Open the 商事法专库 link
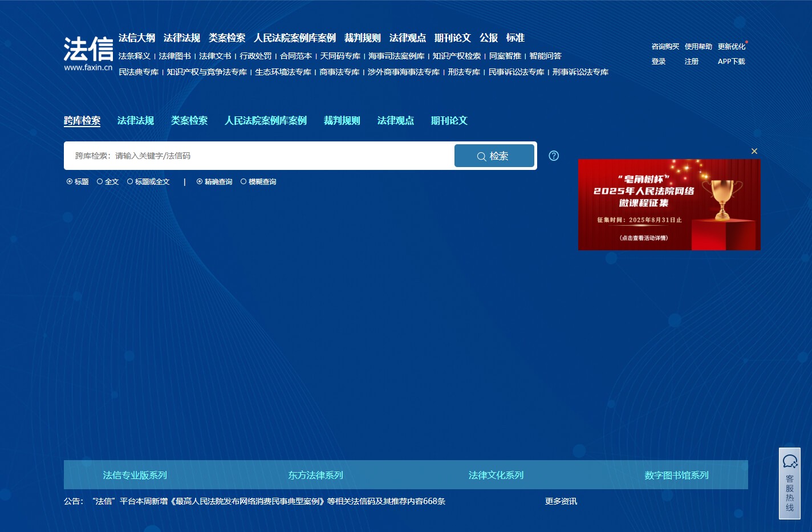Image resolution: width=812 pixels, height=532 pixels. pos(339,72)
